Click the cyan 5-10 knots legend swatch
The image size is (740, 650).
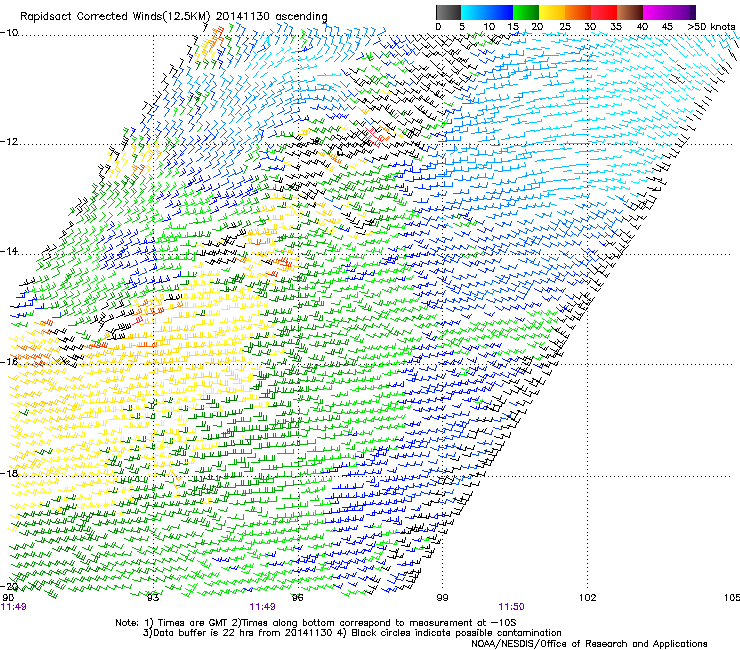[x=474, y=12]
